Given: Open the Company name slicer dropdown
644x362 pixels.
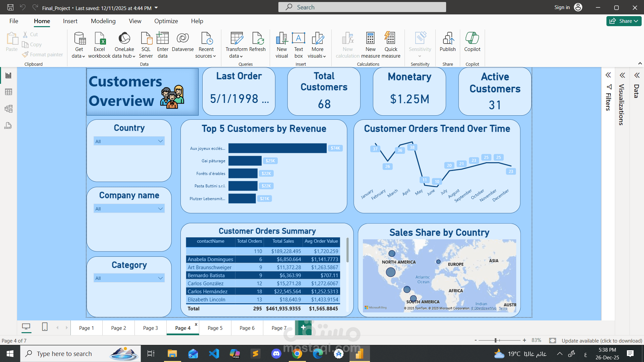Looking at the screenshot, I should click(160, 208).
